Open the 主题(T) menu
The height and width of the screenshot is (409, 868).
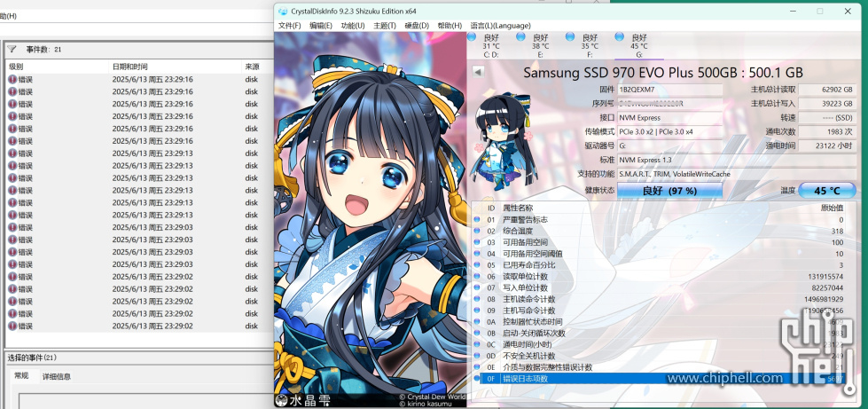click(385, 26)
